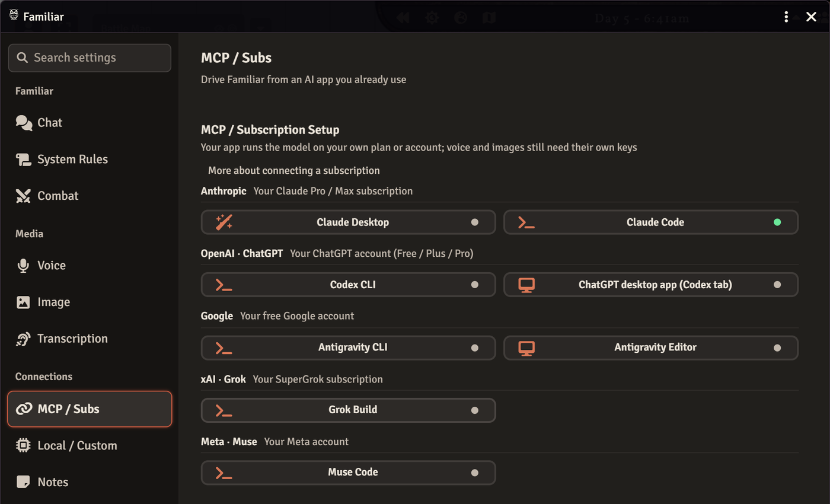This screenshot has height=504, width=830.
Task: Click the search magnifier icon
Action: tap(23, 58)
